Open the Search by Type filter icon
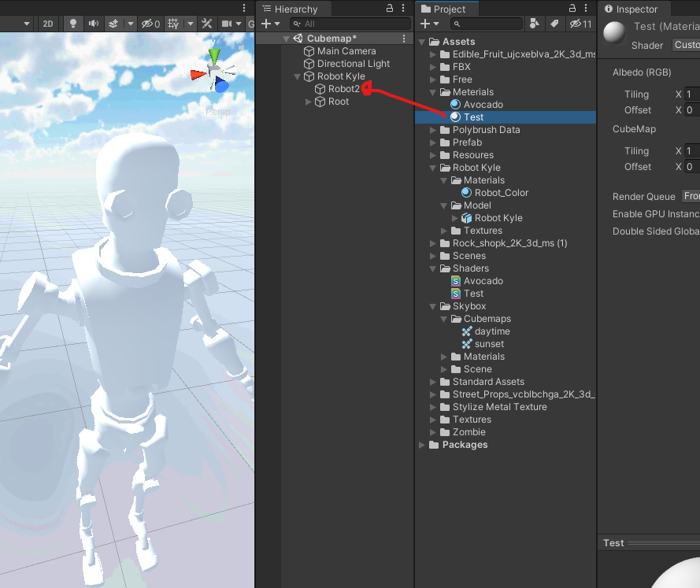The width and height of the screenshot is (700, 588). click(534, 24)
